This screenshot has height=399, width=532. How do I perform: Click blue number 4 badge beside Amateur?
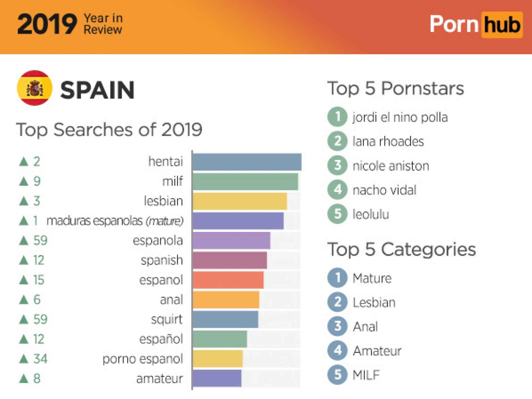click(x=337, y=350)
